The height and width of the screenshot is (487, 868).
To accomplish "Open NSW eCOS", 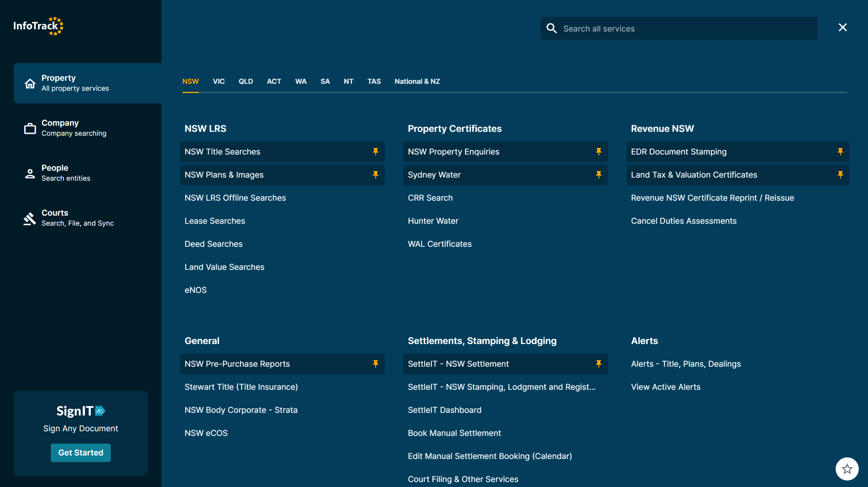I will click(x=206, y=433).
